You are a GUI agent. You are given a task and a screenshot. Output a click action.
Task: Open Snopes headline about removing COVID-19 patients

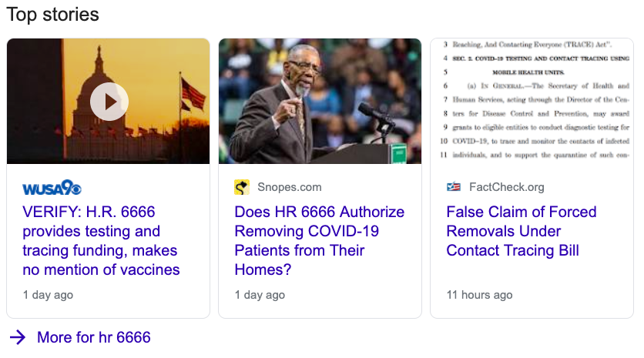(319, 241)
